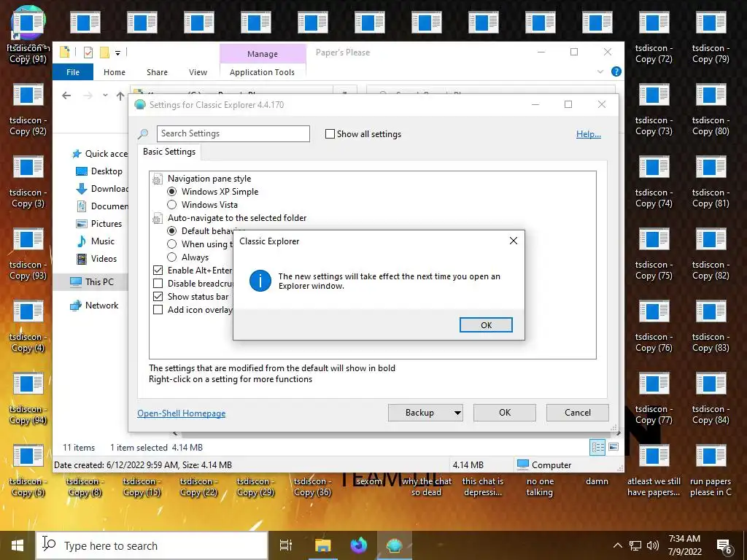Image resolution: width=747 pixels, height=560 pixels.
Task: Open Desktop in the navigation pane
Action: pyautogui.click(x=99, y=171)
